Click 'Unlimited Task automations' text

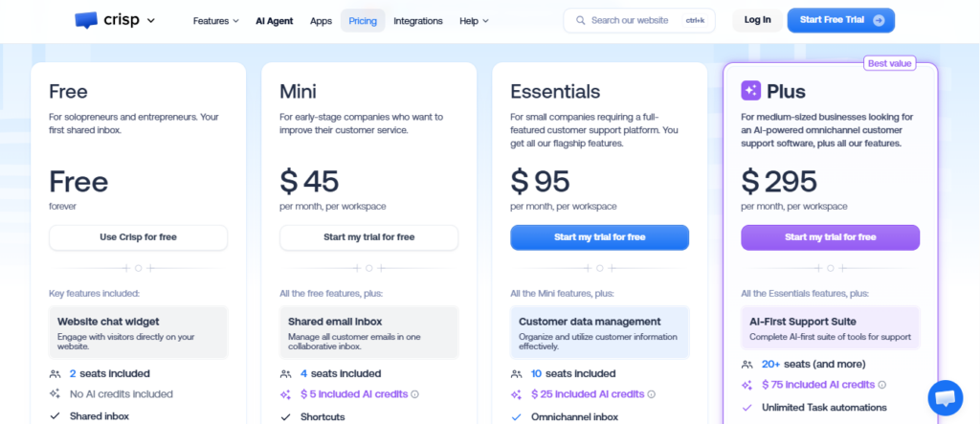pos(824,408)
